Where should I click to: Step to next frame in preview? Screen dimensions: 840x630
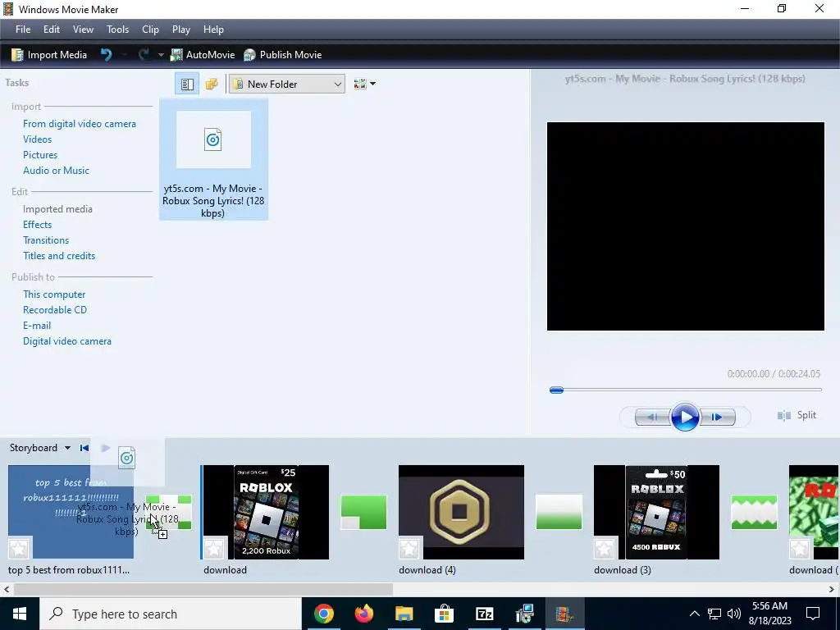[x=717, y=417]
